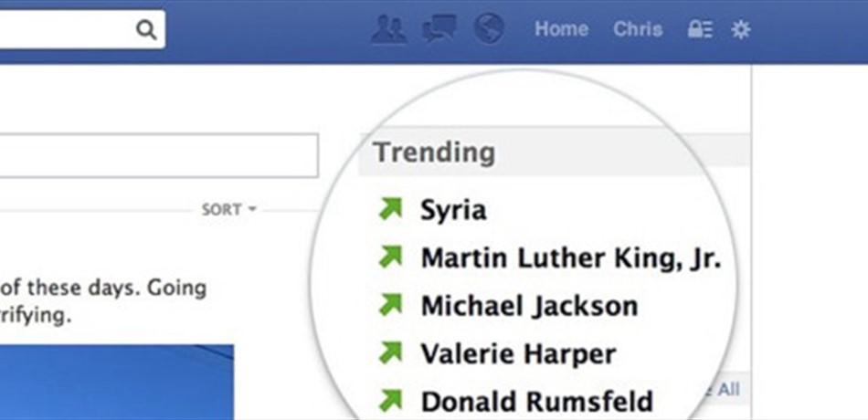This screenshot has width=868, height=420.
Task: Open Martin Luther King, Jr. trending topic
Action: 571,258
